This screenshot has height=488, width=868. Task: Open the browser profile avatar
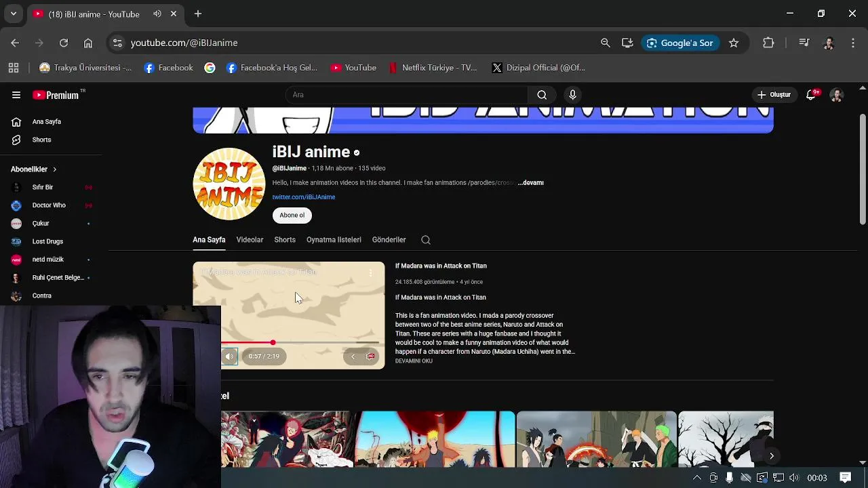829,43
